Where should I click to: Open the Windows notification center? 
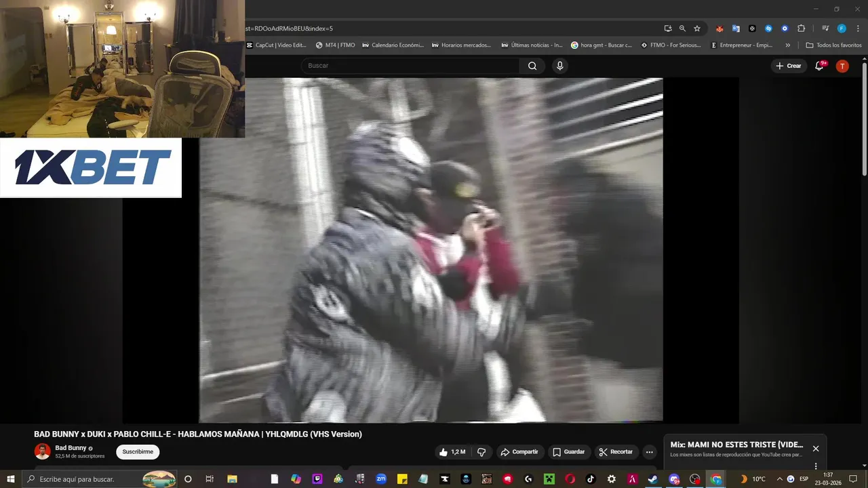[x=853, y=479]
